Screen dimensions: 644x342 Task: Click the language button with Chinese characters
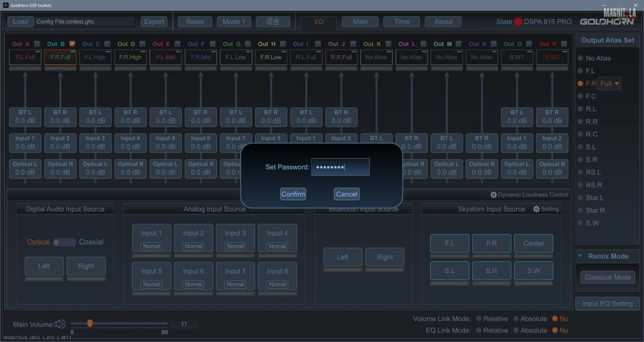(273, 22)
